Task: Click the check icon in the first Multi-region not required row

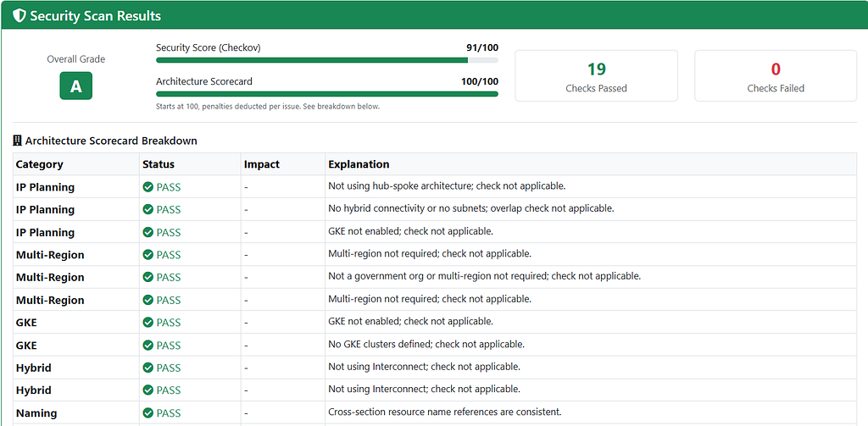Action: [x=147, y=254]
